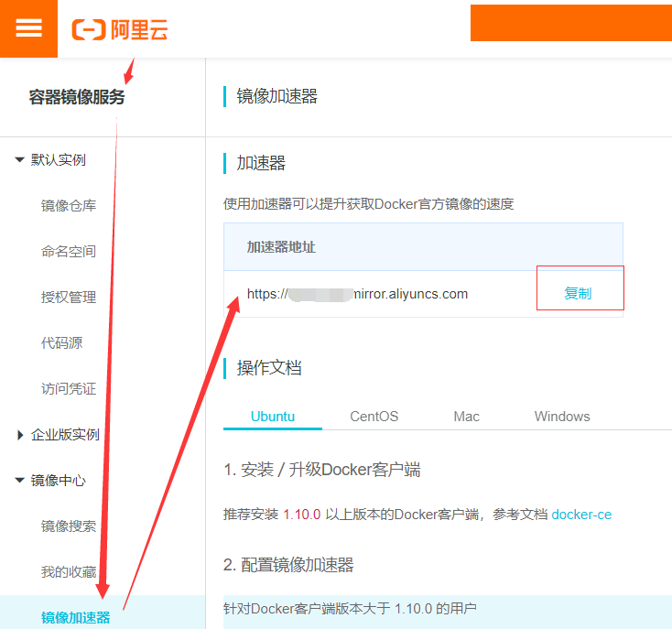This screenshot has height=629, width=672.
Task: Click the Alibaba Cloud logo
Action: [x=120, y=29]
